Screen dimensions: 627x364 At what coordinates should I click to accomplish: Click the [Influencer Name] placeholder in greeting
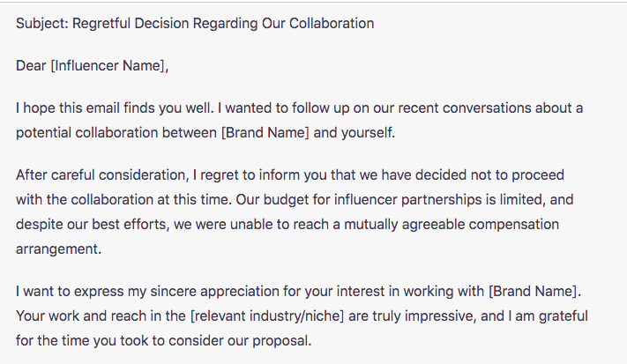[x=108, y=65]
